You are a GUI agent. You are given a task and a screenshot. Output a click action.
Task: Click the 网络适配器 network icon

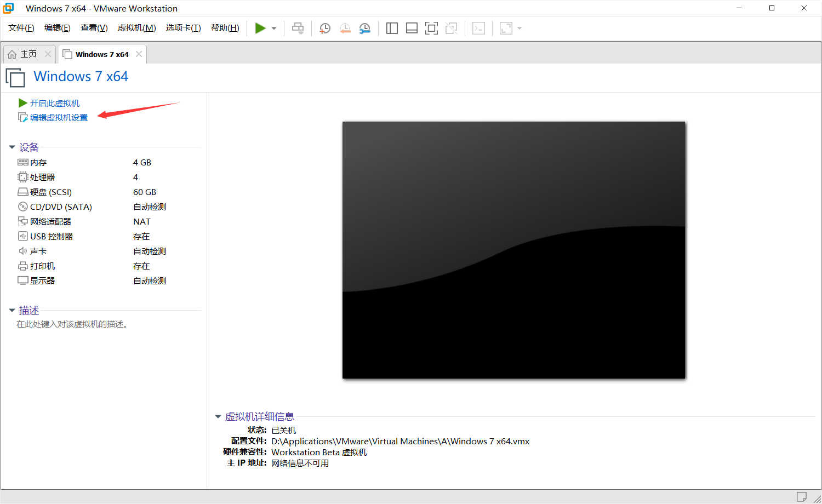point(23,221)
